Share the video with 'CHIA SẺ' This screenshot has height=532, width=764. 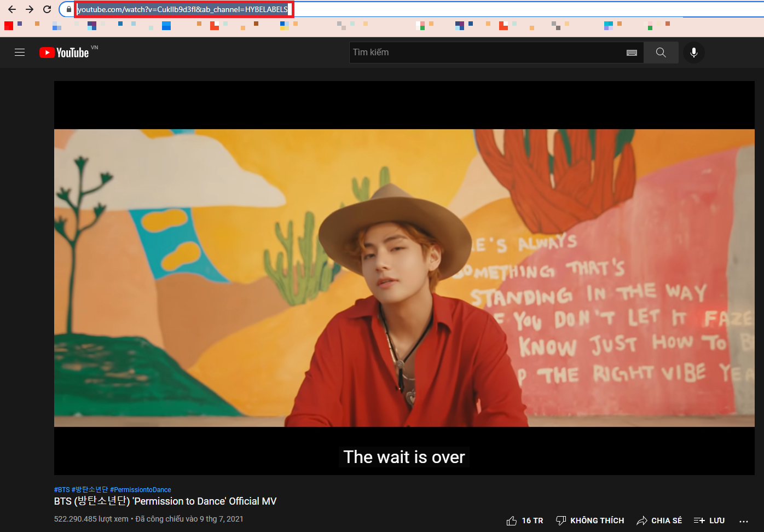(659, 521)
